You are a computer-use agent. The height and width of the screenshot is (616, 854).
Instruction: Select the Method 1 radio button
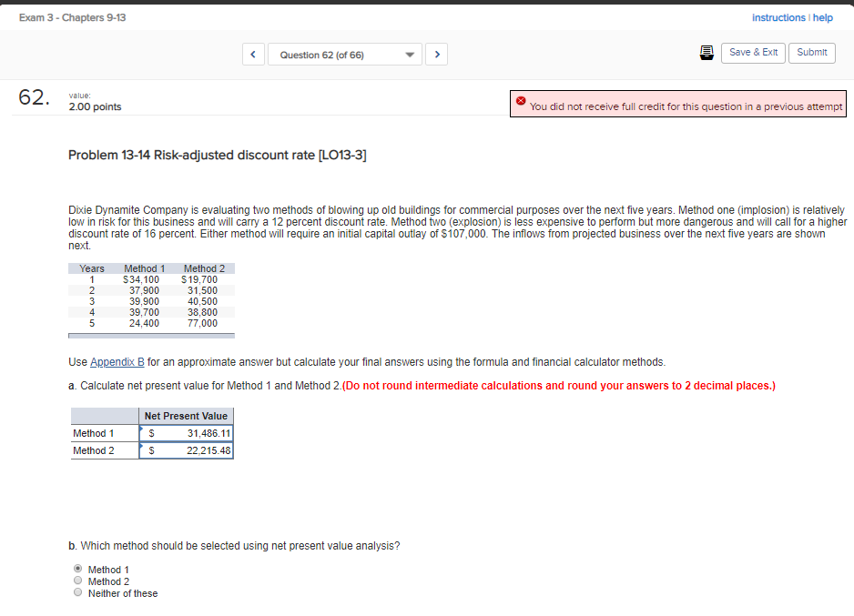pos(78,569)
